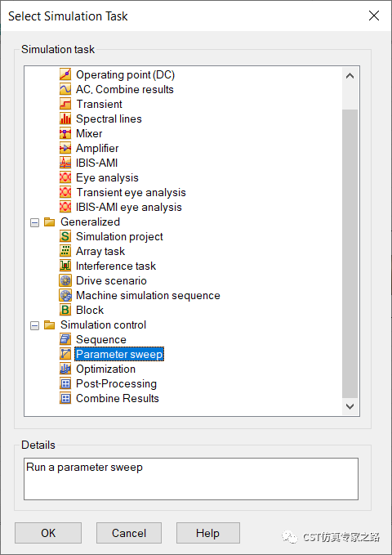Select the Operating point (DC) icon
This screenshot has height=555, width=392.
pyautogui.click(x=65, y=74)
